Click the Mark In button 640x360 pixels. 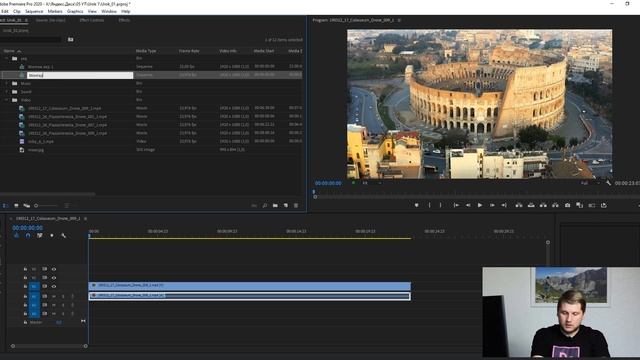tap(429, 205)
